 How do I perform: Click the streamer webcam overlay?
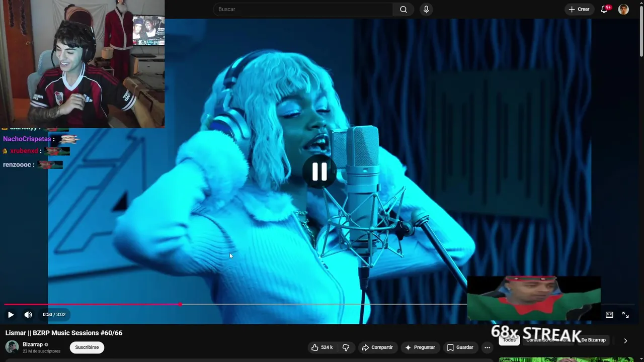point(82,64)
